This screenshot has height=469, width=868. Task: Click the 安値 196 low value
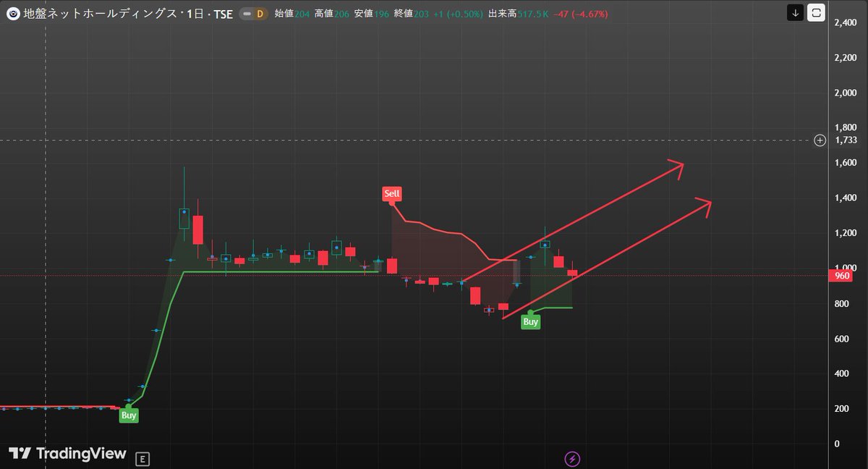tap(370, 13)
